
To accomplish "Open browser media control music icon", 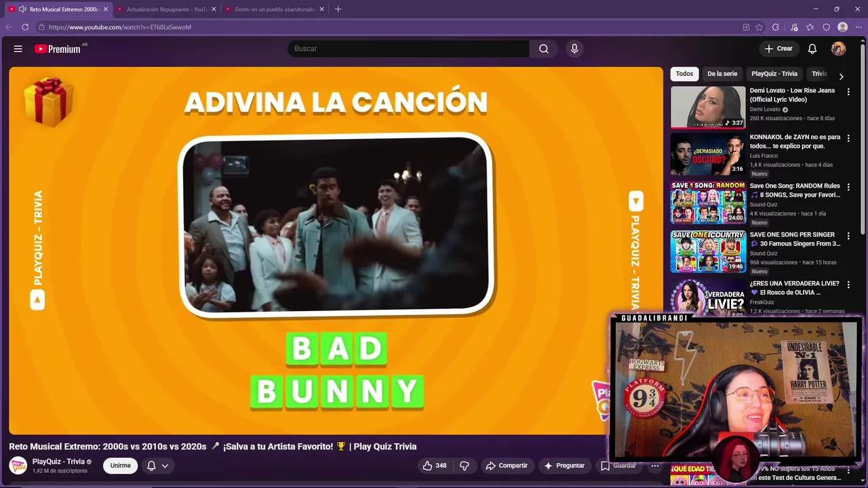I will (794, 27).
